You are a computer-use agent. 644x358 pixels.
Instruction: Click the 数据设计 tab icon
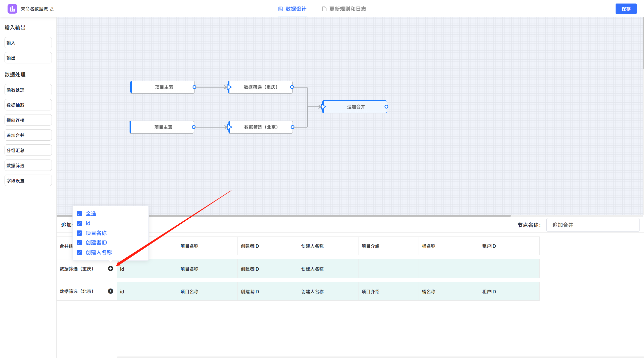tap(280, 9)
